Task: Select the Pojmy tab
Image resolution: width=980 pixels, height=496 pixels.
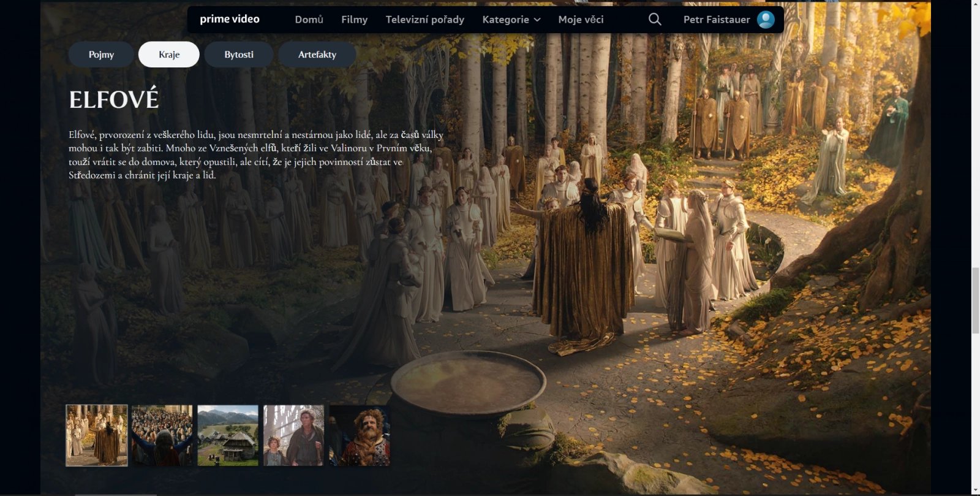Action: coord(101,55)
